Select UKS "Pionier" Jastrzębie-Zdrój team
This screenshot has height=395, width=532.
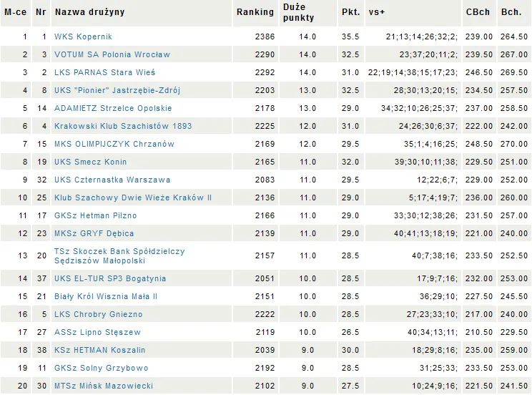(x=117, y=90)
